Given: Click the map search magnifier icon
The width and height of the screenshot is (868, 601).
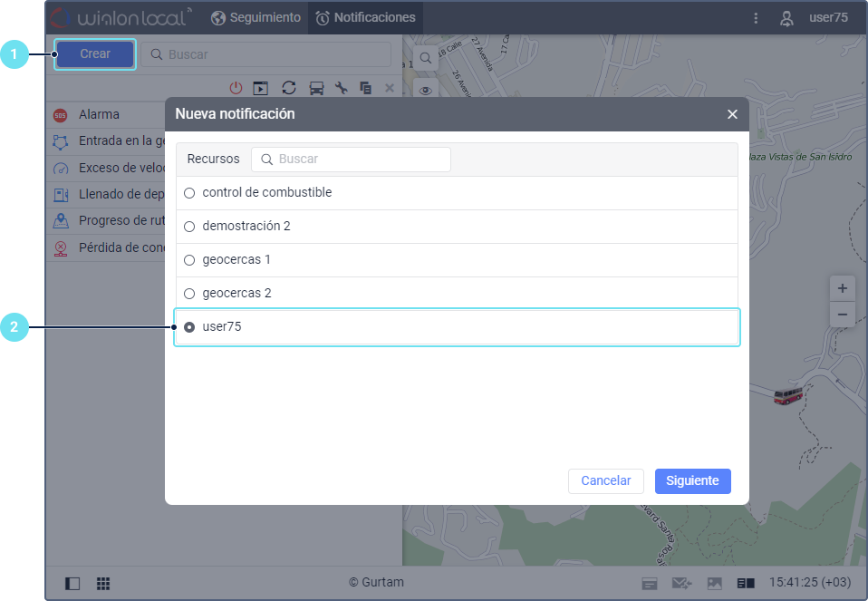Looking at the screenshot, I should coord(424,58).
